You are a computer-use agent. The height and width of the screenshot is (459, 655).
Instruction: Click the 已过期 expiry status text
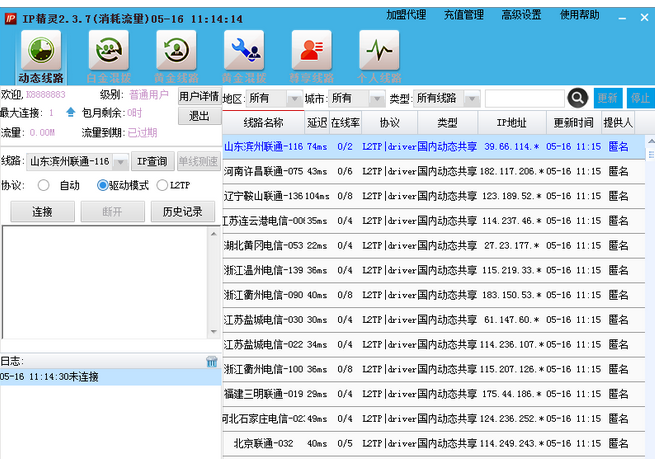[142, 133]
